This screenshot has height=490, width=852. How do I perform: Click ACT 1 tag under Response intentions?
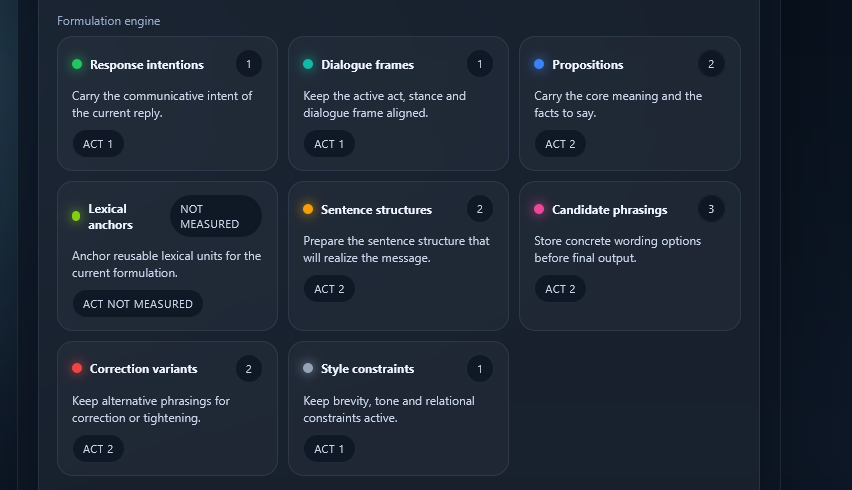pos(98,144)
